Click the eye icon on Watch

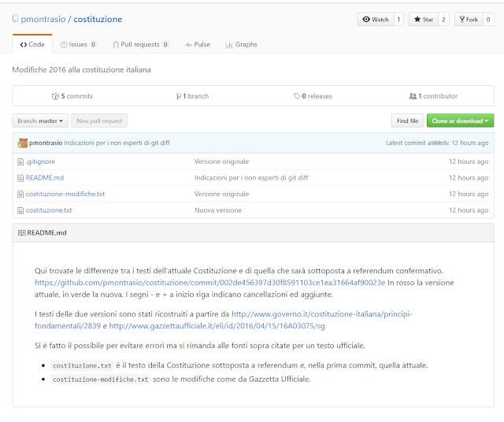coord(366,19)
